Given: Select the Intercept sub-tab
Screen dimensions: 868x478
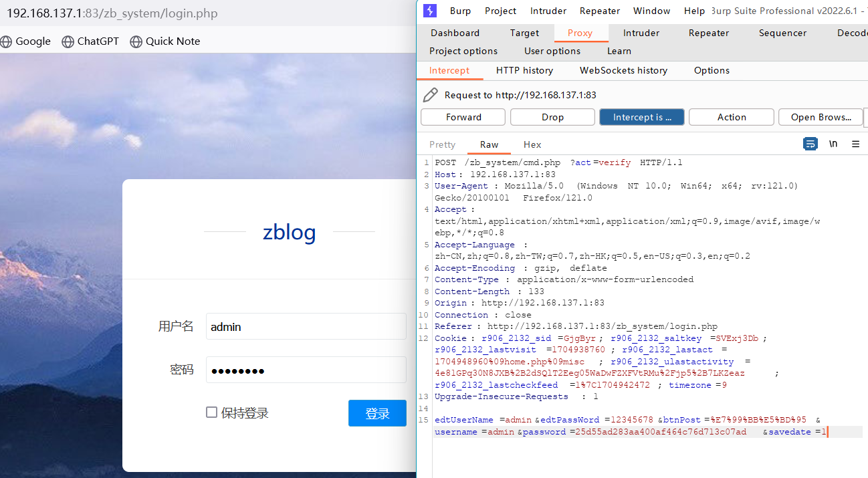Looking at the screenshot, I should (449, 70).
